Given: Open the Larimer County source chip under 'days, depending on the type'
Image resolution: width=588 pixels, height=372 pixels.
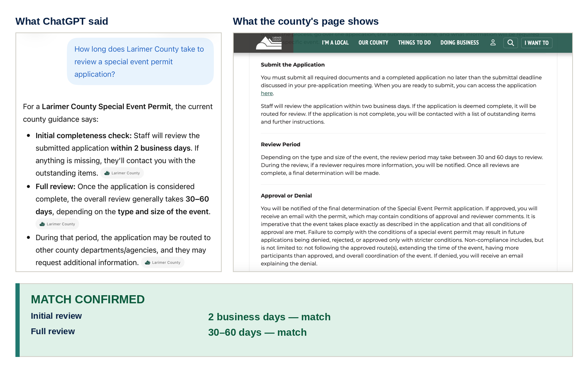Looking at the screenshot, I should 57,224.
